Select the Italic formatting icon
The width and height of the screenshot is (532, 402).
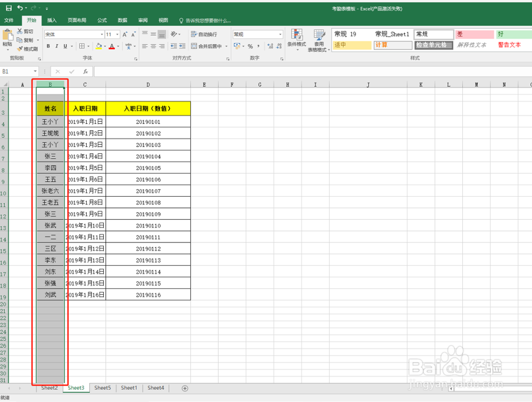57,46
